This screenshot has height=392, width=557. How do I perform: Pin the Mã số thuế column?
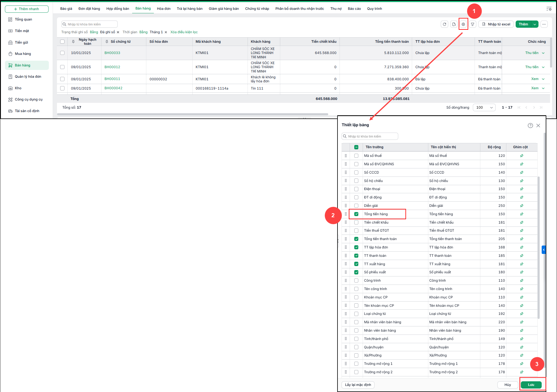pos(521,156)
